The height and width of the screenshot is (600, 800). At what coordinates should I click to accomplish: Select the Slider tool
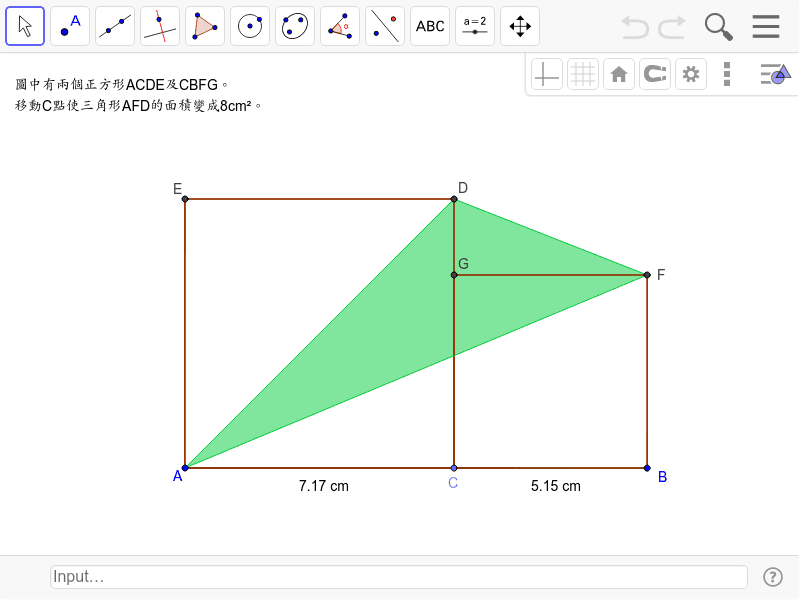point(474,25)
